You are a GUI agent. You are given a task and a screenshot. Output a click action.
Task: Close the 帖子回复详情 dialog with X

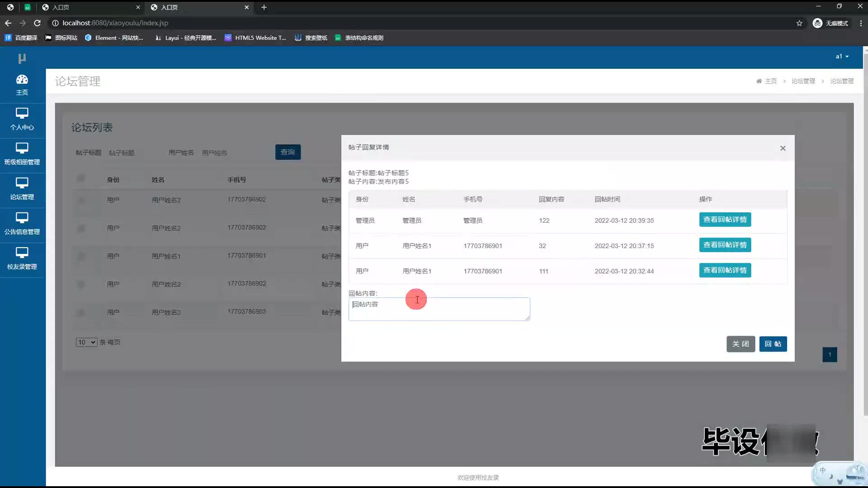pos(783,148)
